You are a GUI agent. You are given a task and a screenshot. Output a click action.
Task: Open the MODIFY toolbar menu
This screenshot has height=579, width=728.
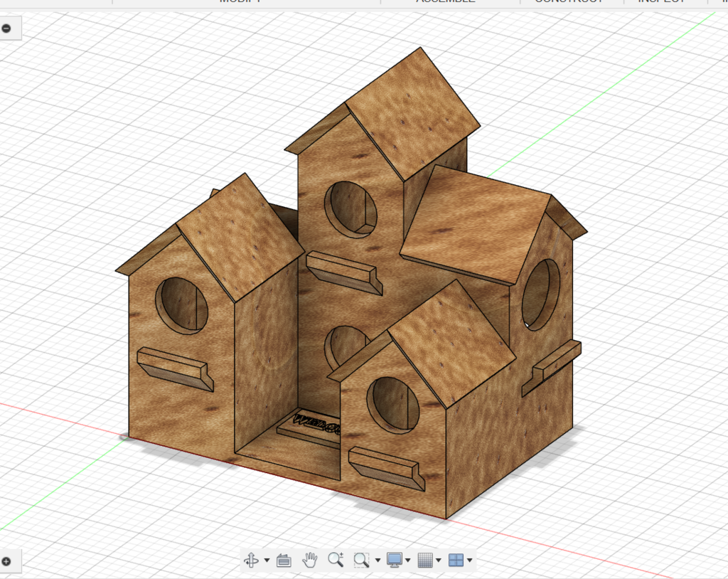(240, 1)
